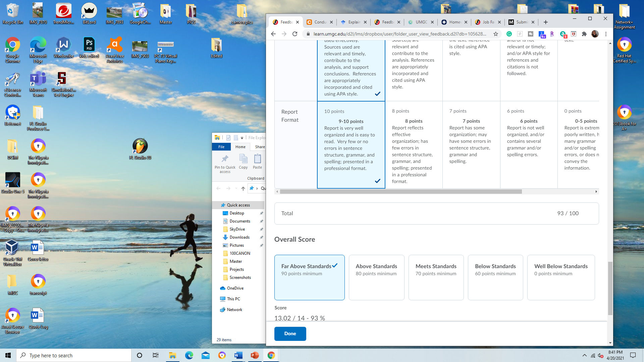Open This PC in File Explorer sidebar

[x=233, y=299]
